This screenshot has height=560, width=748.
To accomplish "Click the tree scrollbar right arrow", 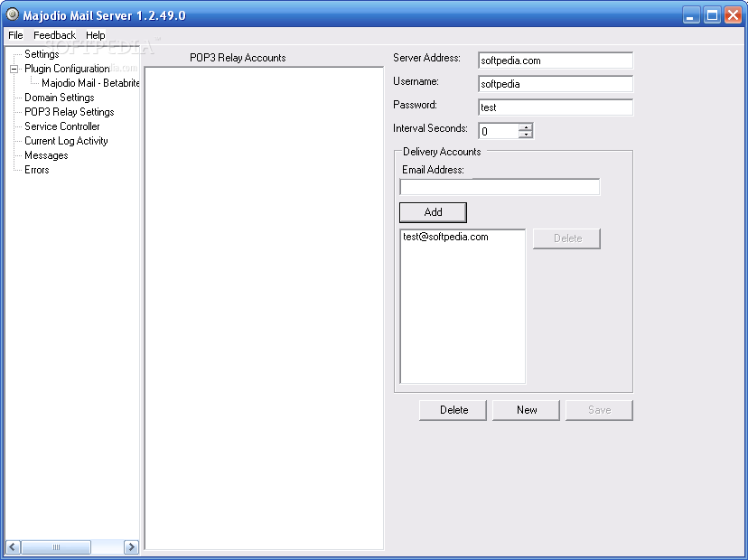I will coord(131,546).
